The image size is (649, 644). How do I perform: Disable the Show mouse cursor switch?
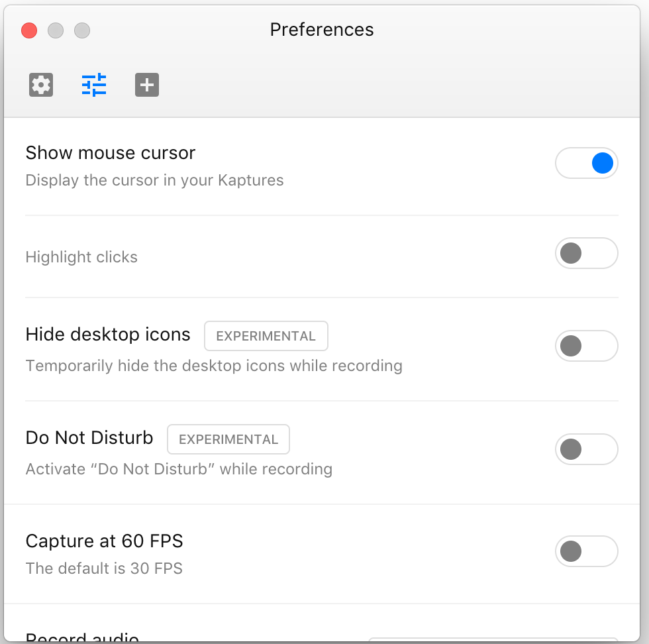pyautogui.click(x=587, y=163)
